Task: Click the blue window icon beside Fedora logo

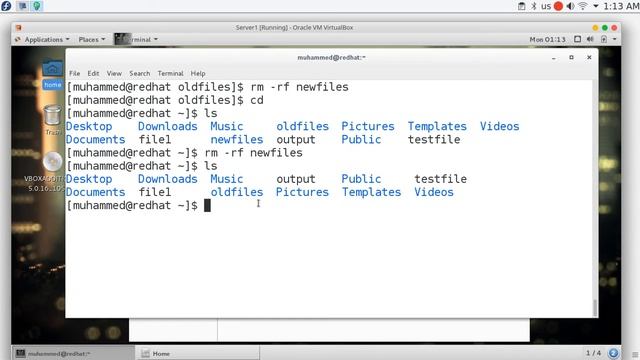Action: coord(23,6)
